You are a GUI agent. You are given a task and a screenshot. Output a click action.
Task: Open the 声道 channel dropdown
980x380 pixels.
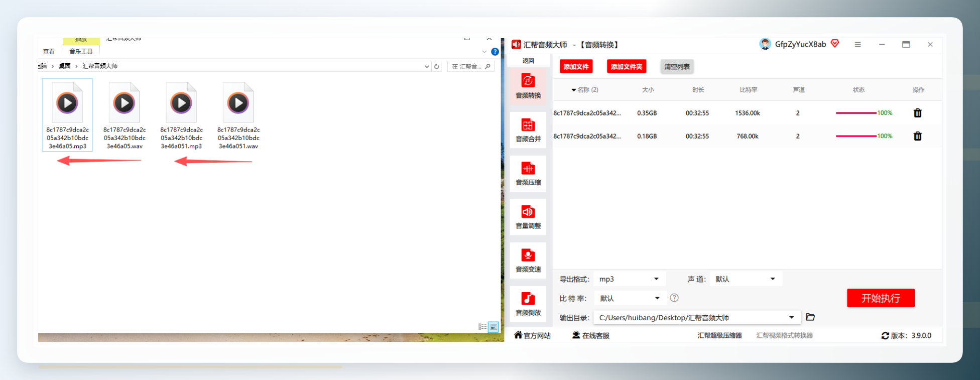(746, 279)
